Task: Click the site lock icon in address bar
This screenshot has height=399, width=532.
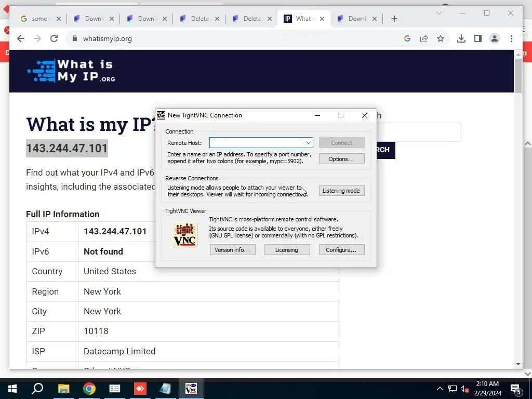Action: [75, 38]
